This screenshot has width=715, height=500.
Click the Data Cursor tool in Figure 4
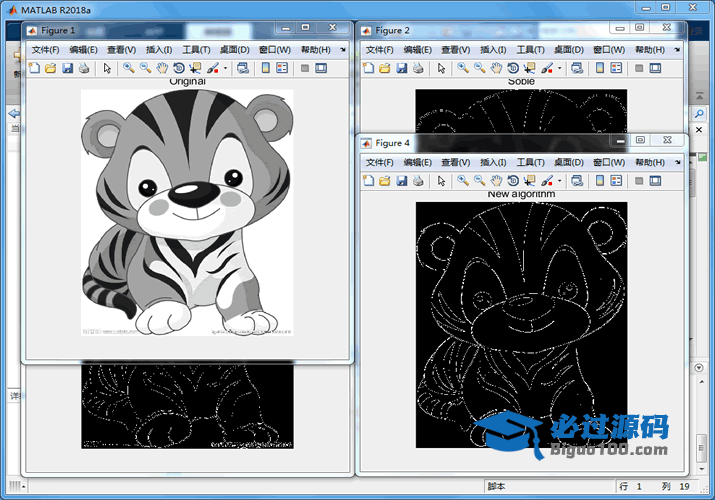[529, 181]
